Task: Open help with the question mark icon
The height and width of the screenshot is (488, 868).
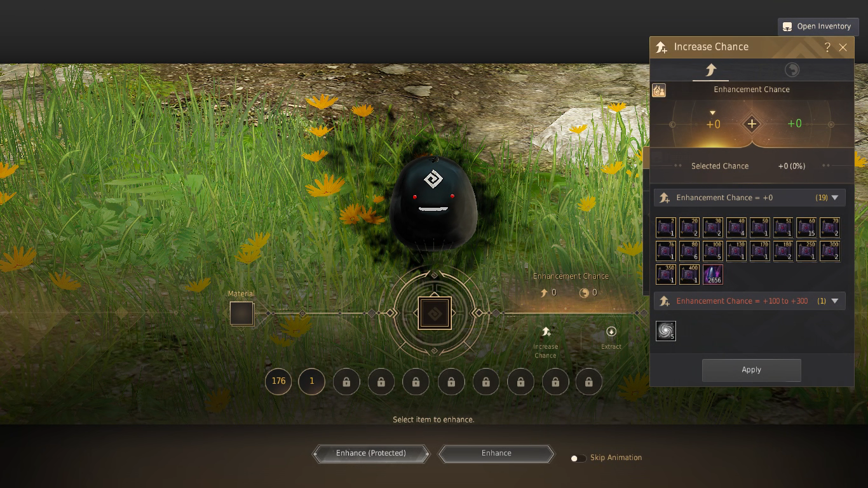Action: coord(827,47)
